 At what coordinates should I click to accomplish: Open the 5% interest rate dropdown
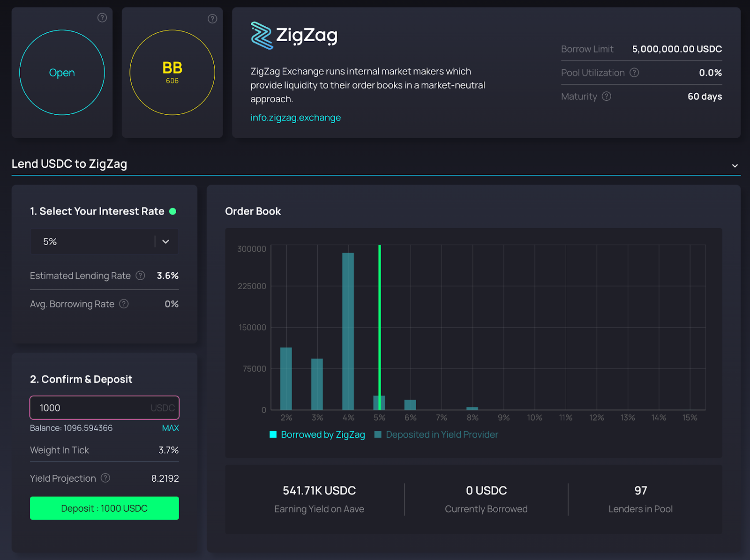point(104,241)
